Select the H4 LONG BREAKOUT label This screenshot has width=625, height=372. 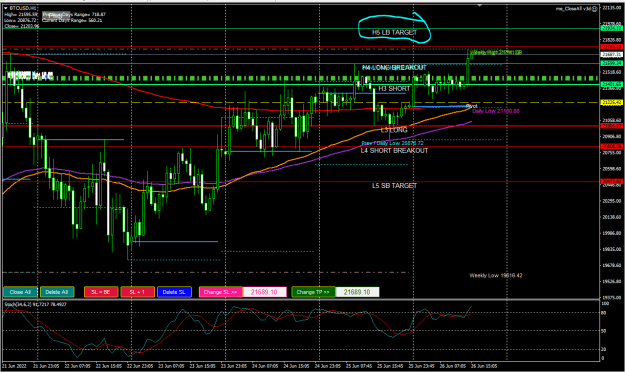394,67
